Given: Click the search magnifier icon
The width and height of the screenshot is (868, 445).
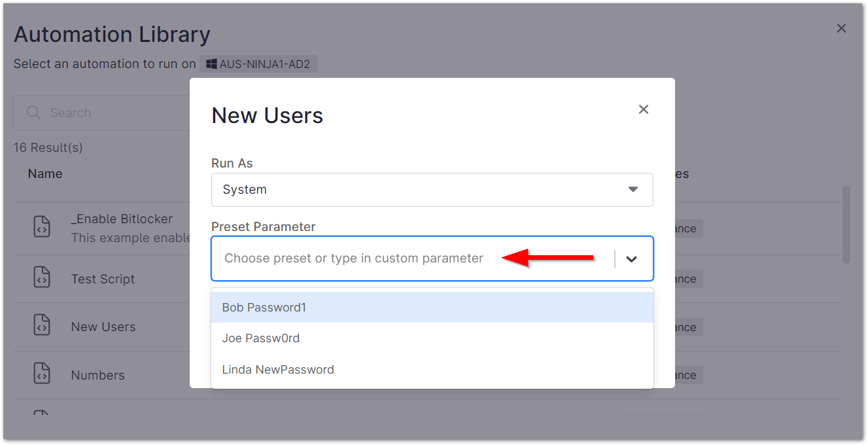Looking at the screenshot, I should 33,113.
